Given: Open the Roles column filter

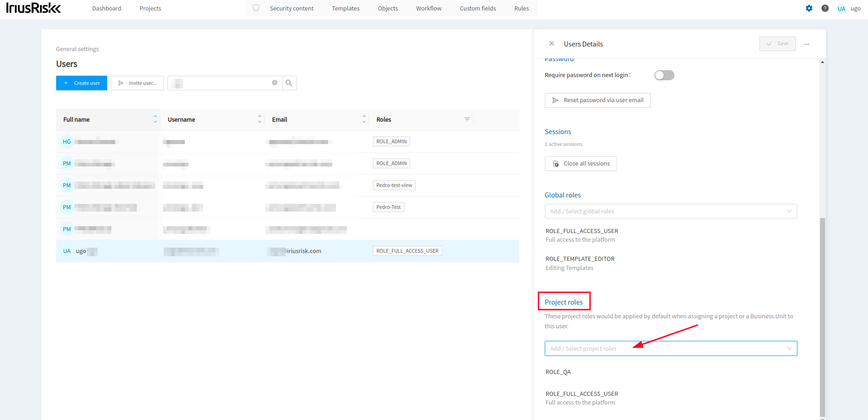Looking at the screenshot, I should (467, 119).
